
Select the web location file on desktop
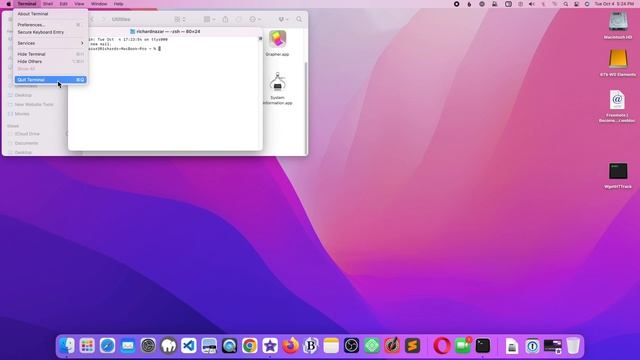click(617, 106)
